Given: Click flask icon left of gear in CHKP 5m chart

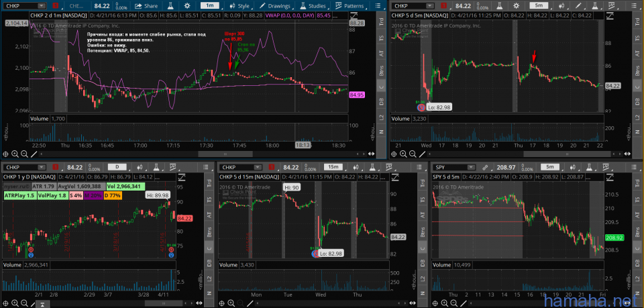Looking at the screenshot, I should click(499, 6).
